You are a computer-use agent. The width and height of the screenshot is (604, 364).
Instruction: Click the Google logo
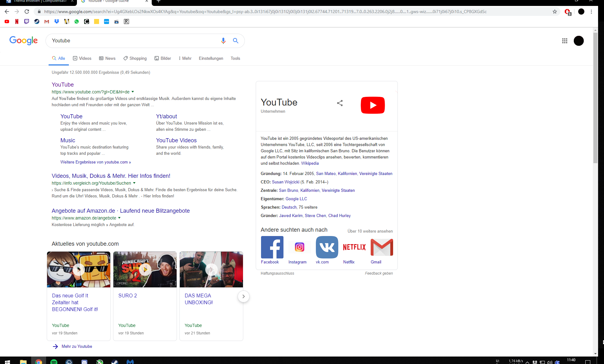(24, 40)
